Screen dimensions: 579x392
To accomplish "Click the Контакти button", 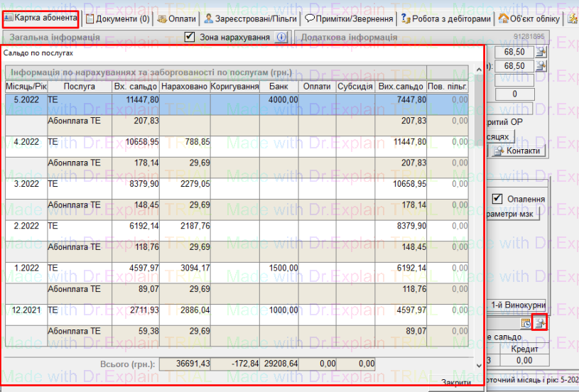I will point(517,151).
